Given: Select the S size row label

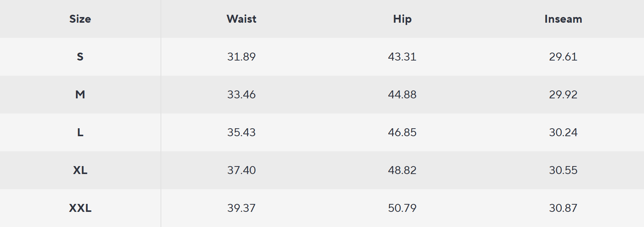Looking at the screenshot, I should coord(80,57).
